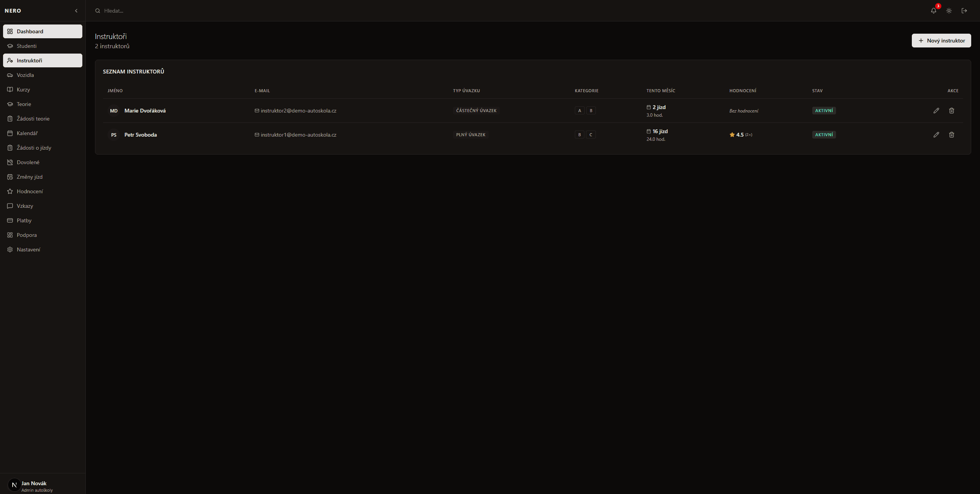This screenshot has width=980, height=494.
Task: Click Nový instruktor button
Action: (941, 41)
